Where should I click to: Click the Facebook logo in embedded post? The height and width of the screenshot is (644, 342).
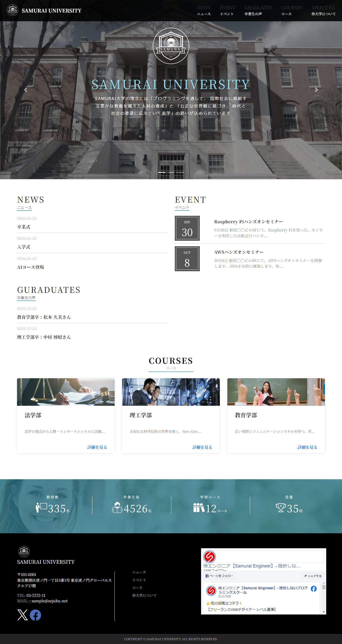tap(313, 589)
